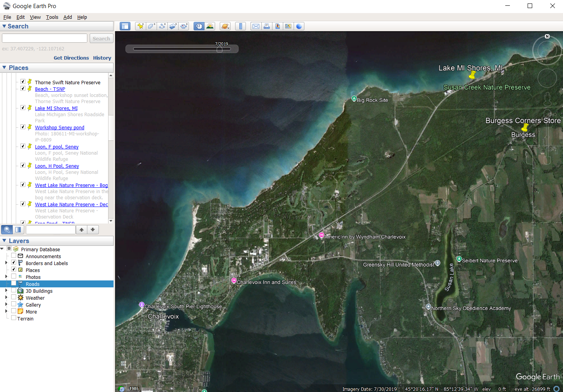Click Seibert Nature Preserve map marker
The width and height of the screenshot is (563, 392).
[459, 259]
